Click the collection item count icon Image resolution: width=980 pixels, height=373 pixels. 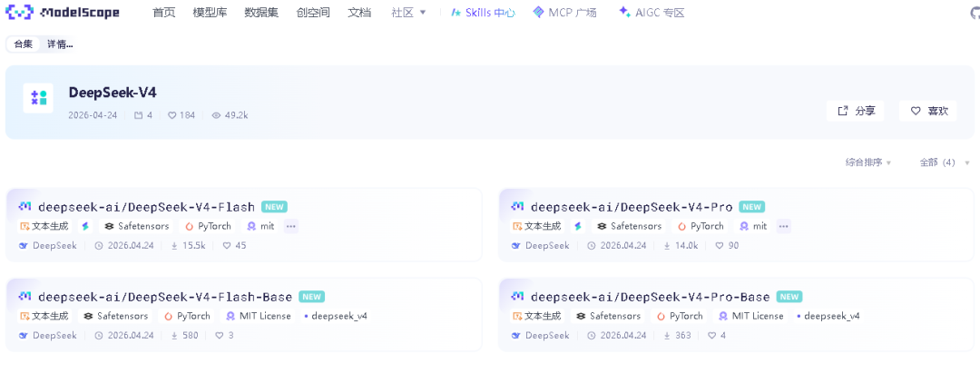[x=139, y=115]
